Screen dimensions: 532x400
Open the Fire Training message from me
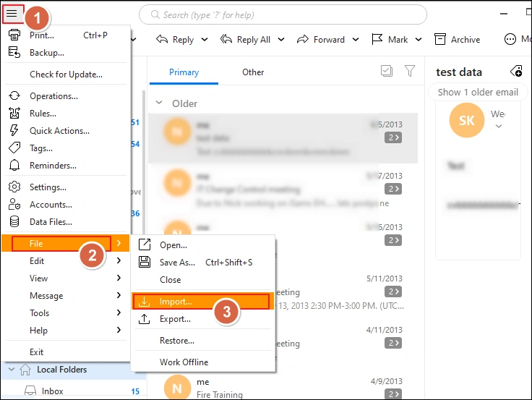(x=283, y=388)
